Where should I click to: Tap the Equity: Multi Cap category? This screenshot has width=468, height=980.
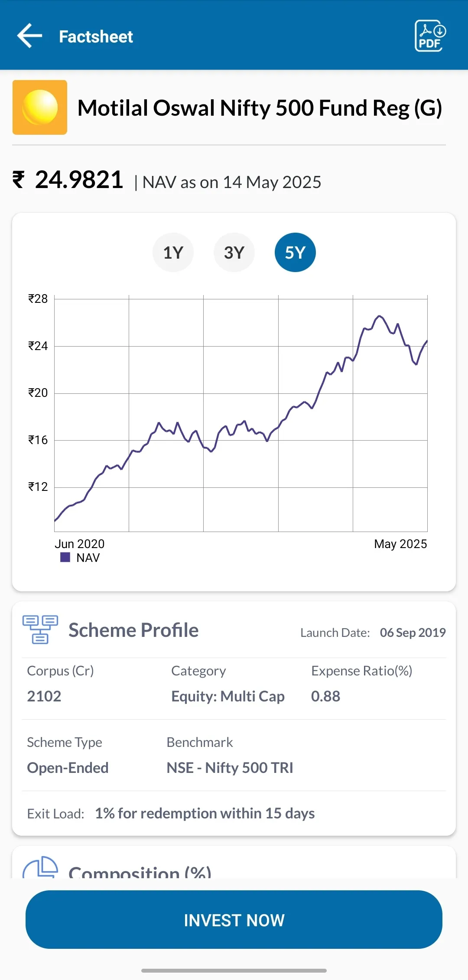point(228,696)
